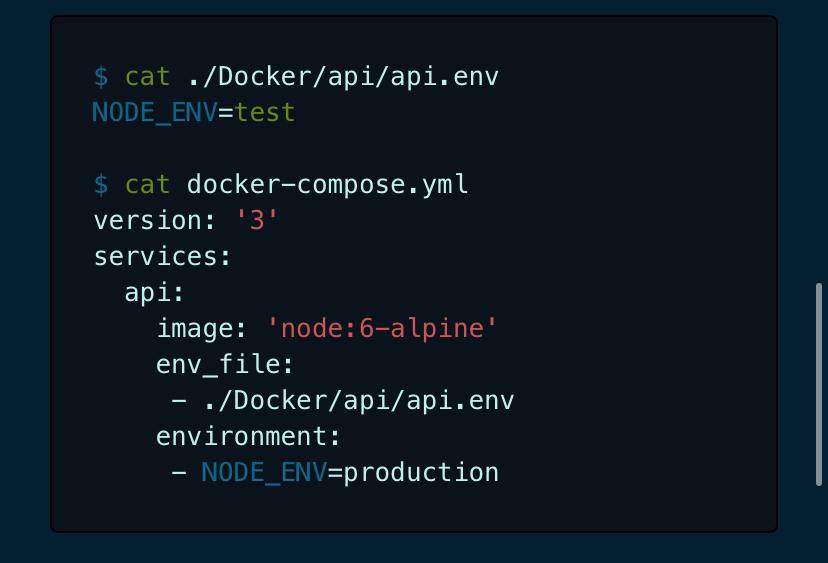Click the ./Docker/api/api.env path after cat
The height and width of the screenshot is (563, 828).
[342, 76]
